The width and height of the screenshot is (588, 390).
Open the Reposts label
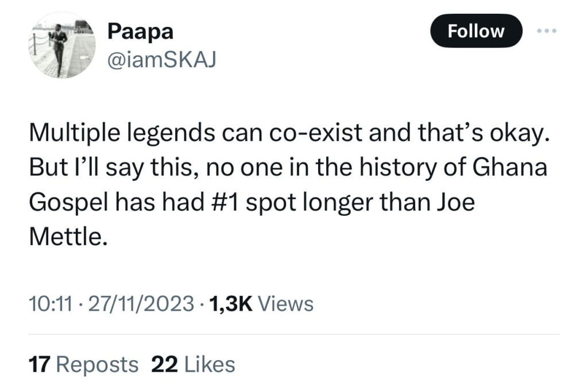point(98,364)
